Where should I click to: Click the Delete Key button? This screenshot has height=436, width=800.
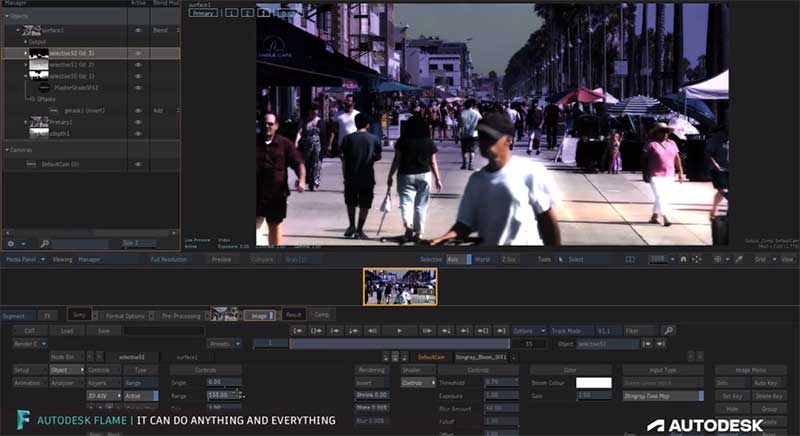[769, 396]
